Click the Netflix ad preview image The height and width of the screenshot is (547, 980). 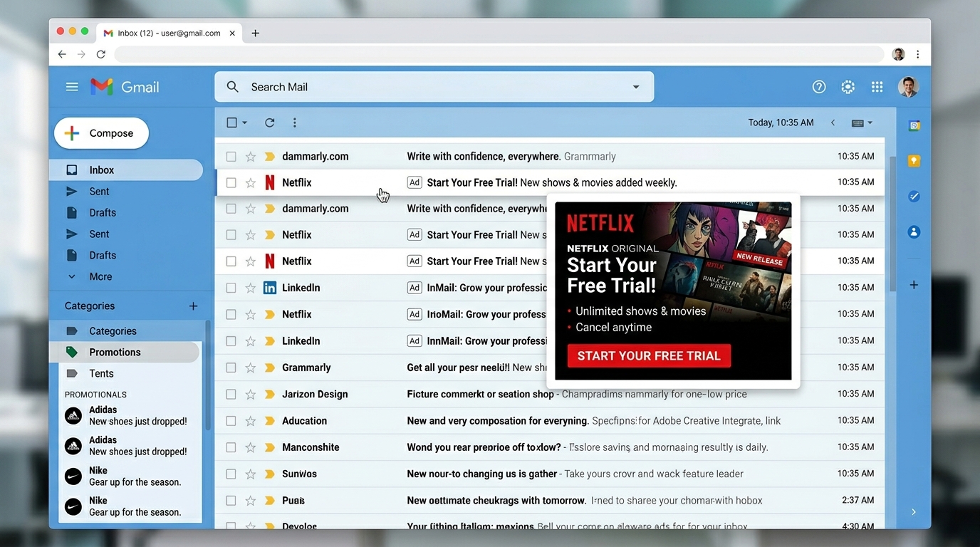(673, 291)
